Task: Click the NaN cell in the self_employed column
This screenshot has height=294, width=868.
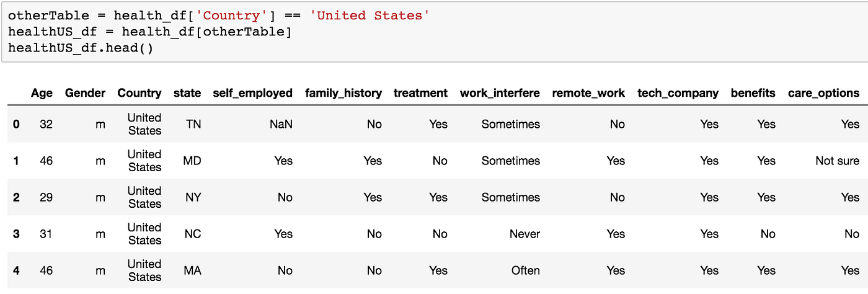Action: click(281, 124)
